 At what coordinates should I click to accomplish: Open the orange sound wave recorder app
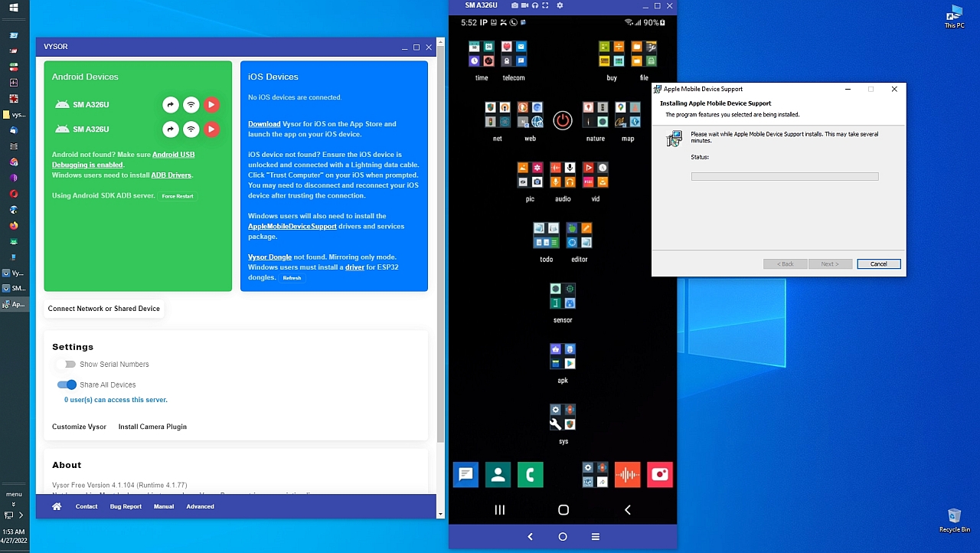pos(627,475)
